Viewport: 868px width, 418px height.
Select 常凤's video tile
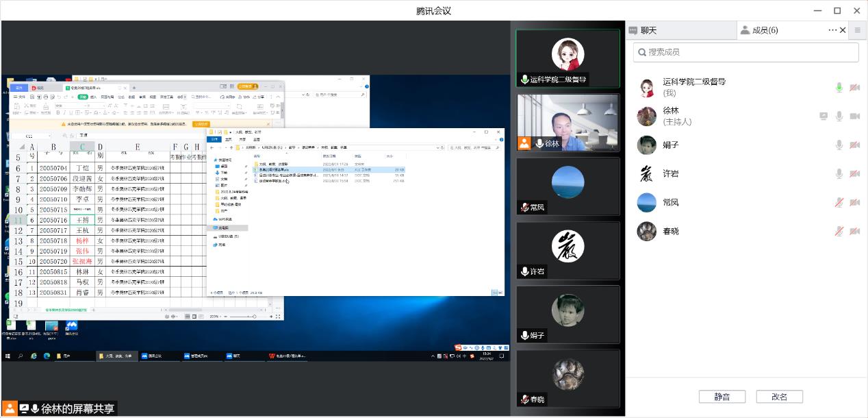[567, 186]
